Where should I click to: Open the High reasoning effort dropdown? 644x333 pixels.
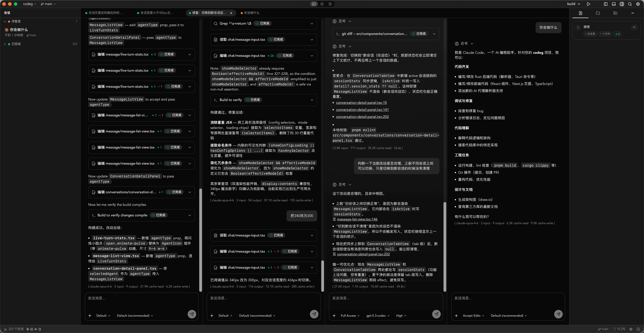pyautogui.click(x=401, y=316)
